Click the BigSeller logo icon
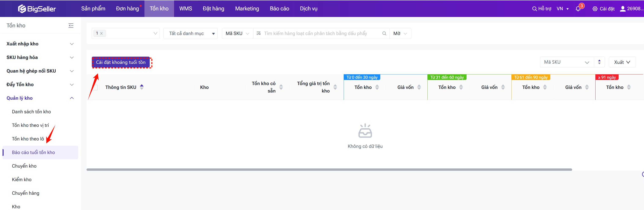 [22, 9]
